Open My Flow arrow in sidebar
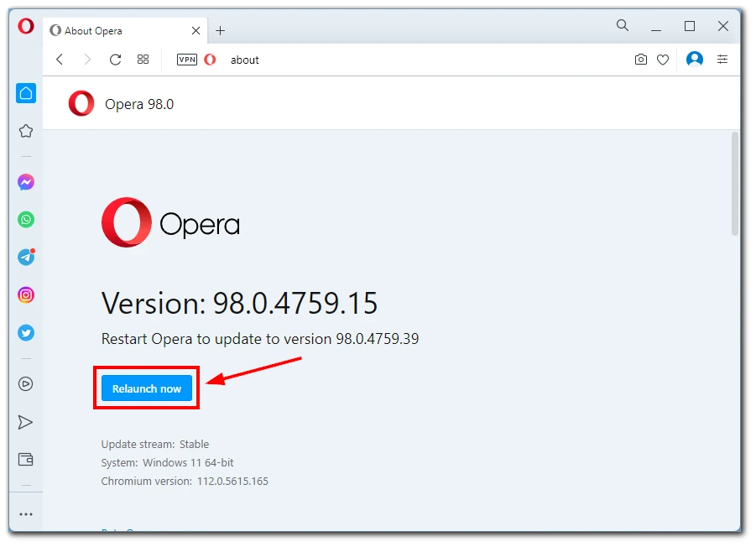The width and height of the screenshot is (756, 547). coord(25,422)
